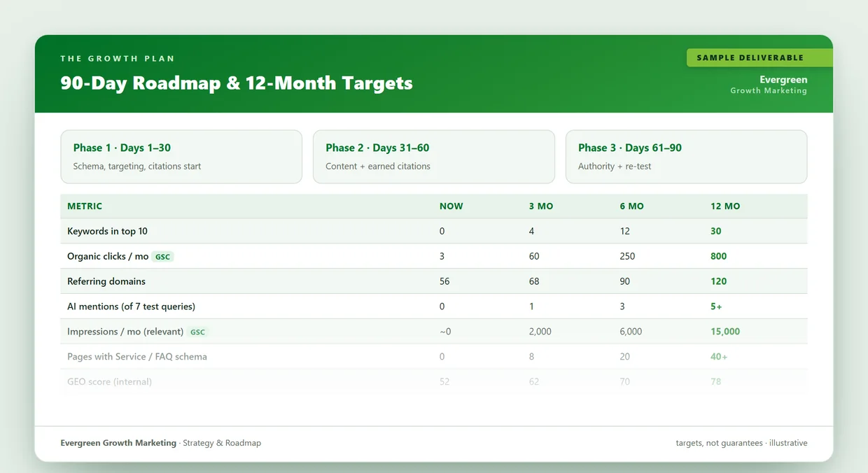
Task: Click the Evergreen brand name in header
Action: coord(783,80)
